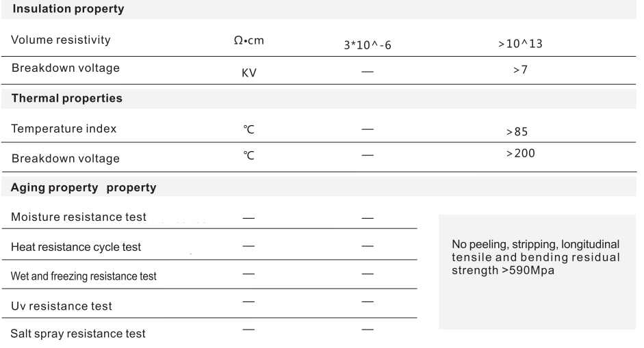Click the KV unit cell

(249, 73)
